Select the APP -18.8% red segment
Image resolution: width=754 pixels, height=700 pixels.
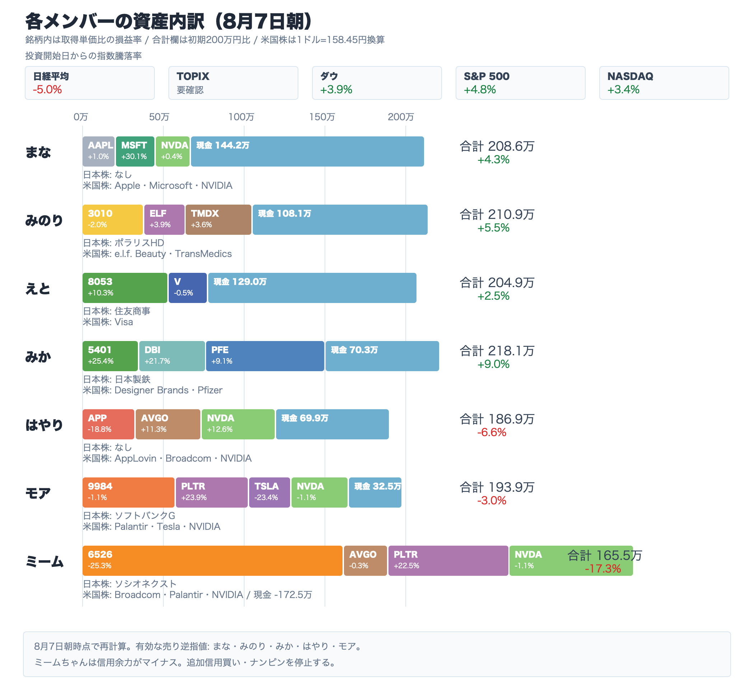(x=108, y=424)
